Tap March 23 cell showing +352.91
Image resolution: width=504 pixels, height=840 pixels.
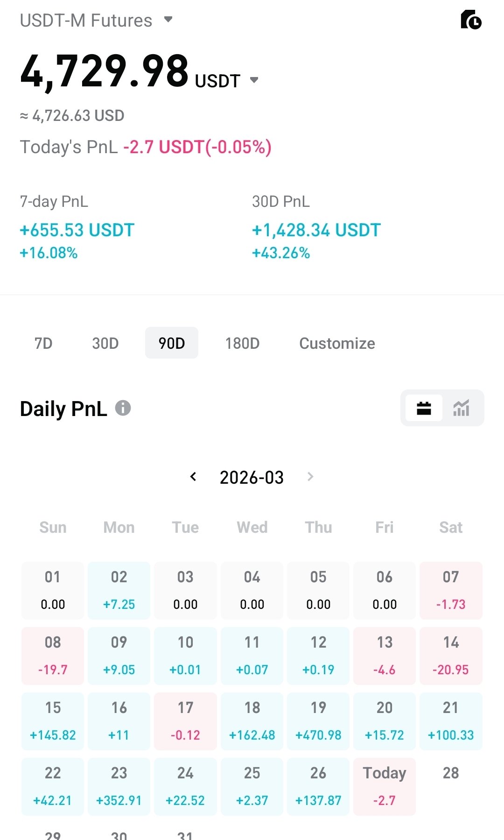click(x=119, y=787)
